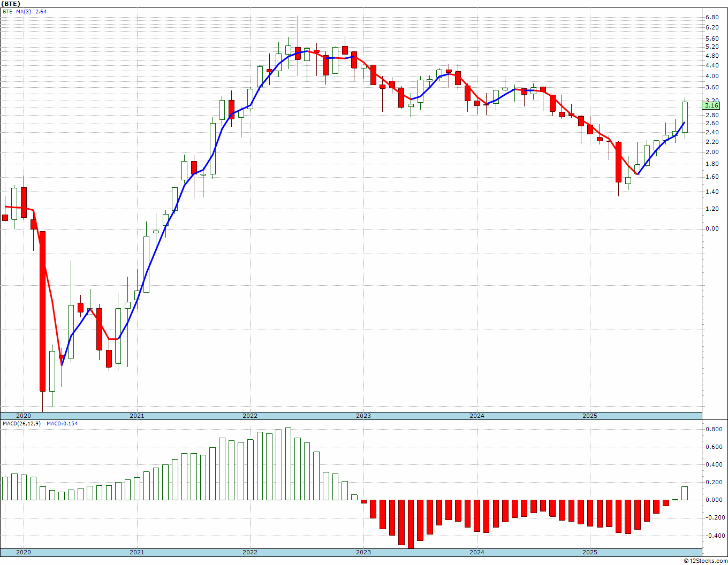Click the tall red crash candlestick in early 2020
728x565 pixels.
coord(42,311)
